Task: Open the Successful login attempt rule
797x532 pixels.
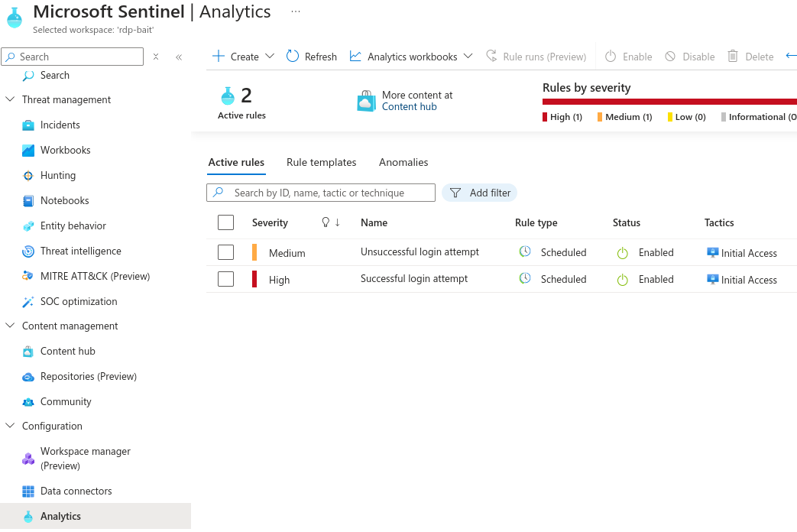Action: 414,279
